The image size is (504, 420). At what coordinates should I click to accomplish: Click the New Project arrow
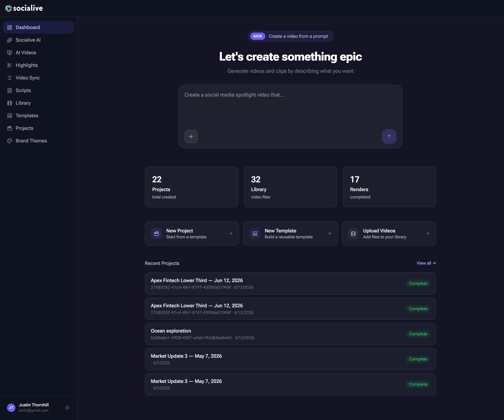pos(231,233)
